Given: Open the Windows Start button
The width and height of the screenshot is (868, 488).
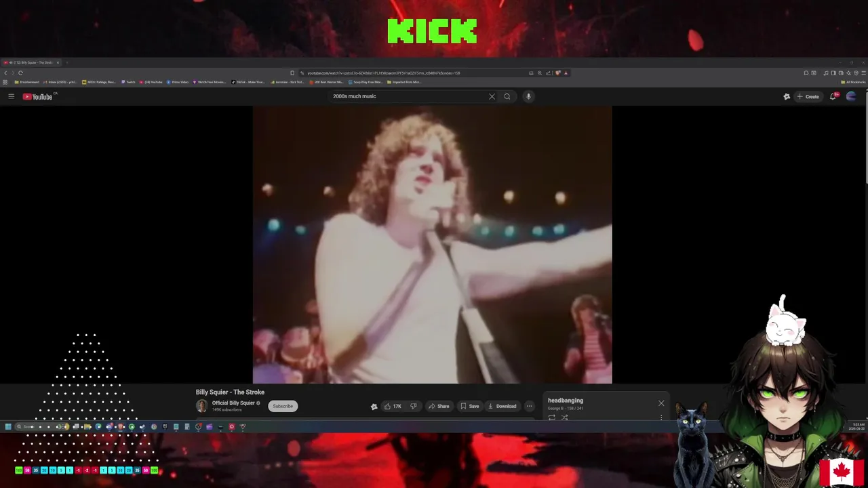Looking at the screenshot, I should pyautogui.click(x=8, y=427).
